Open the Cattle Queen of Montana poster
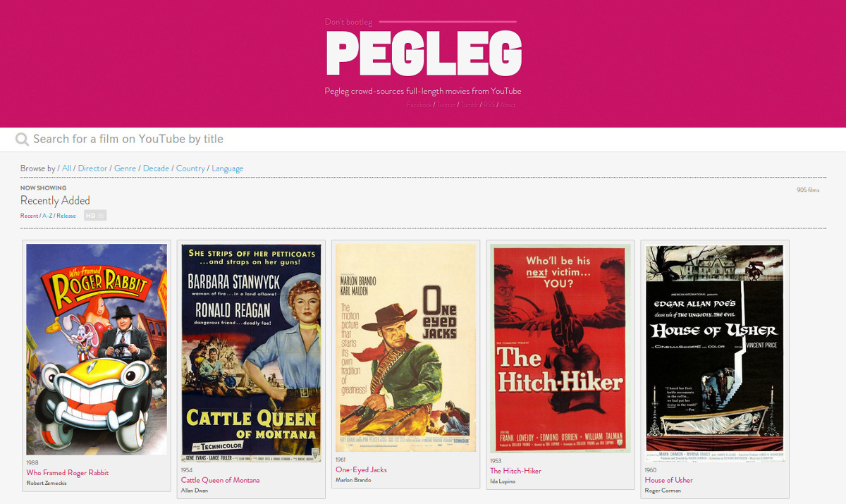 252,352
